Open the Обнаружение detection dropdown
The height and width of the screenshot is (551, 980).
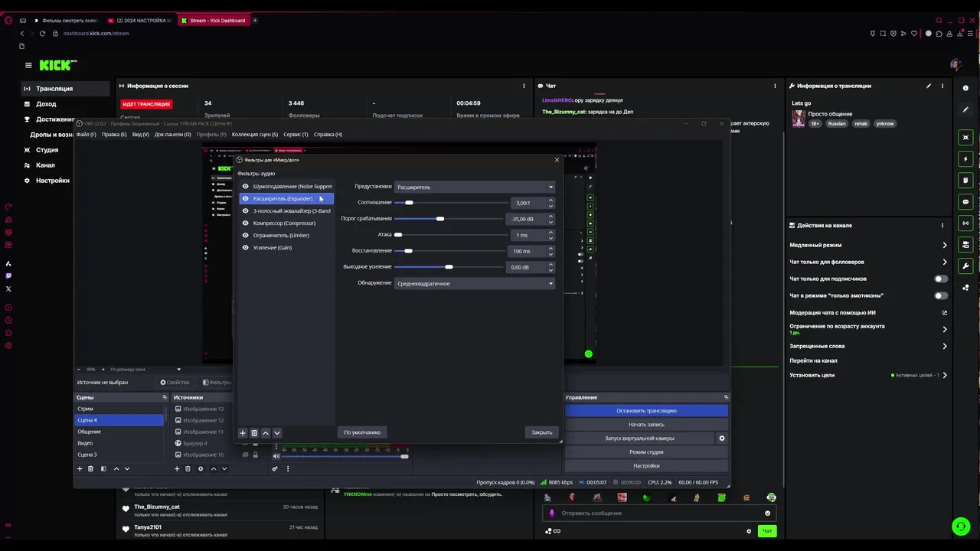coord(475,283)
